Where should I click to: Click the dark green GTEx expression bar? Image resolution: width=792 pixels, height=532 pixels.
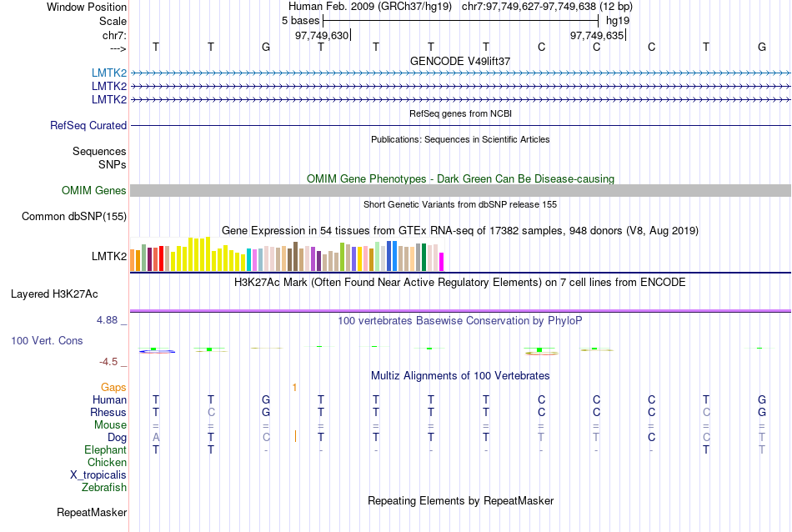(x=424, y=257)
